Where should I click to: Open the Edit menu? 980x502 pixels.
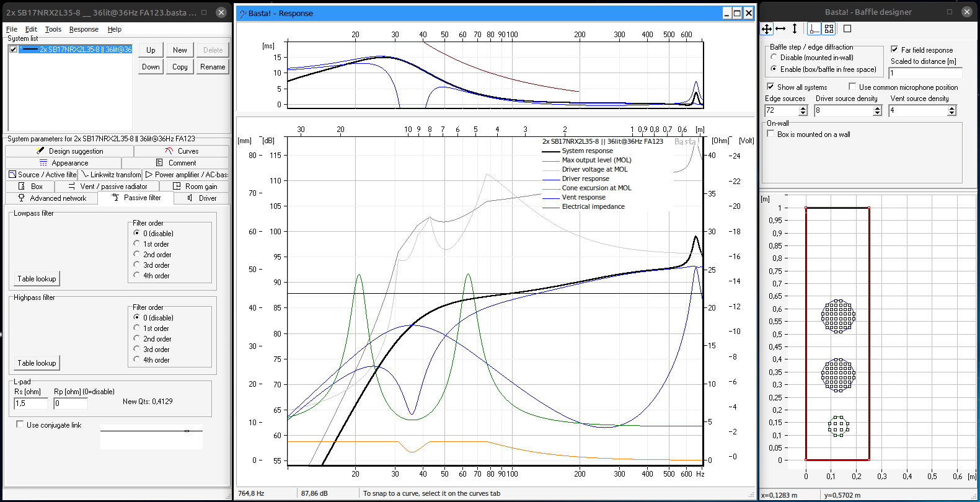[x=31, y=29]
